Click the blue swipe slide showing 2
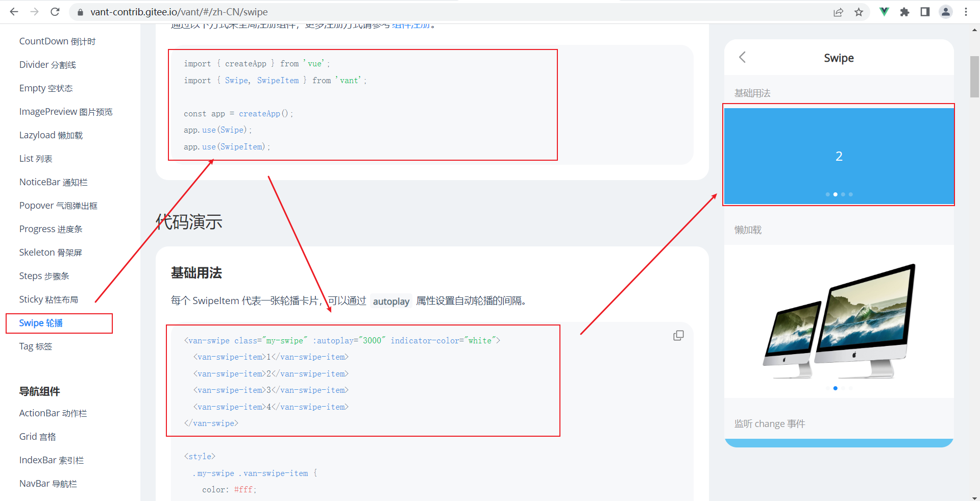The image size is (980, 501). pos(839,156)
